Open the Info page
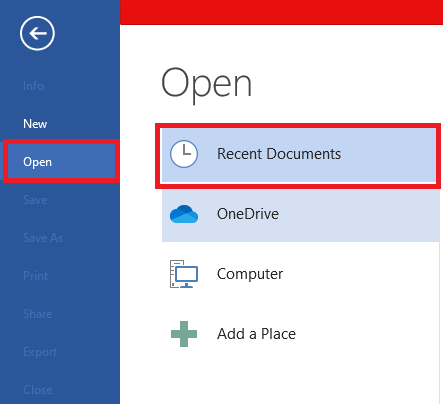The width and height of the screenshot is (443, 404). (33, 86)
